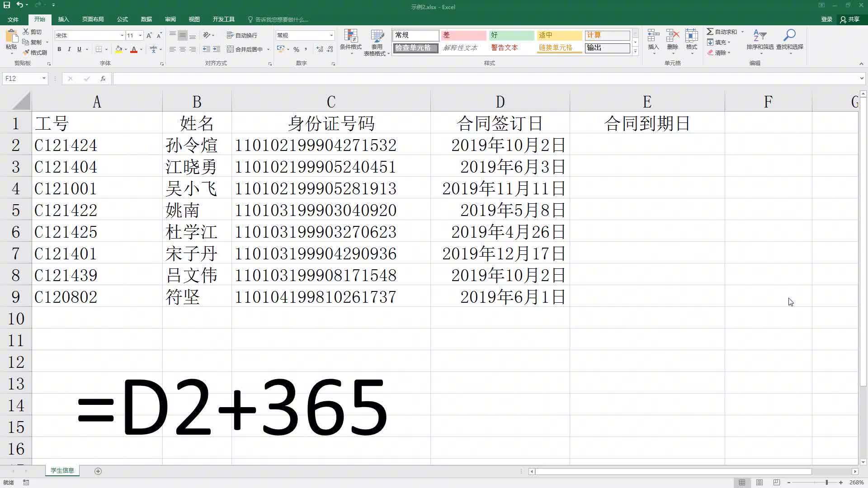Click the Share (共享) button

point(850,19)
